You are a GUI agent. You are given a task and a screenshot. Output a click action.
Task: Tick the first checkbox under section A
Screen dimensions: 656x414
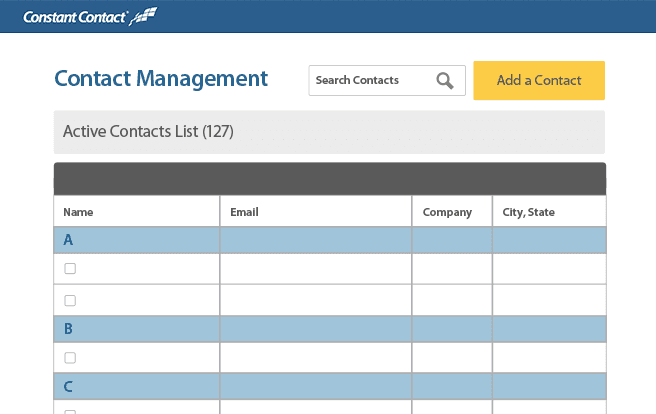point(70,269)
